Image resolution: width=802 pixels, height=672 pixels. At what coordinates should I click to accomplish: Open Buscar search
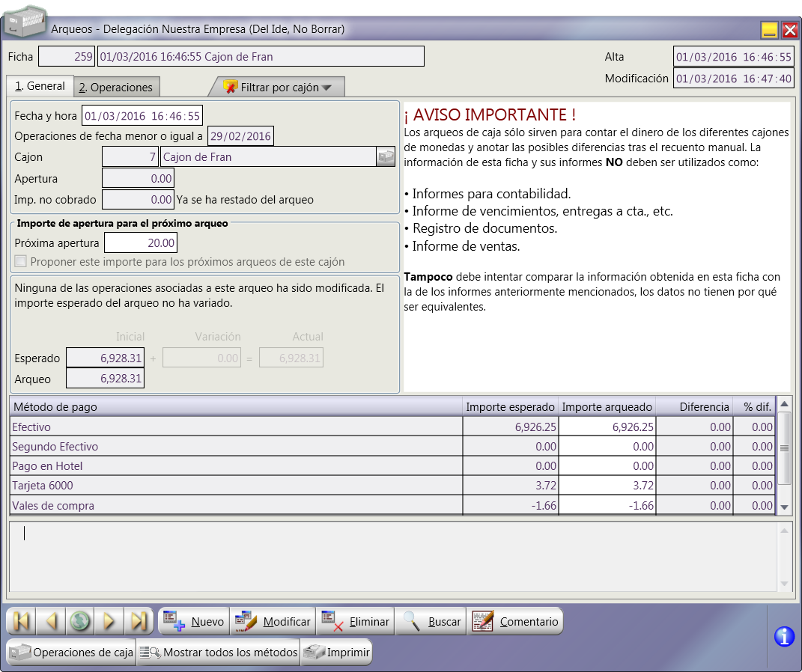[431, 621]
